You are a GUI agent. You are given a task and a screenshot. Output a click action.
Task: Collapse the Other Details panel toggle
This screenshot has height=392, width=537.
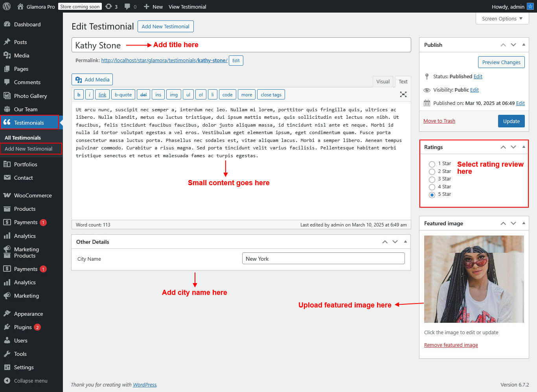pos(405,241)
